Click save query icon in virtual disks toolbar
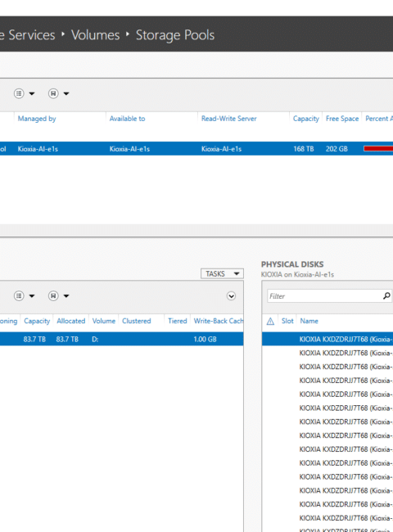The width and height of the screenshot is (393, 532). [x=53, y=295]
